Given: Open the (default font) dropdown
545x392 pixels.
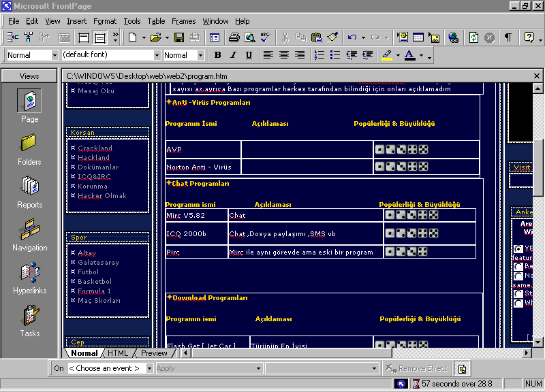Looking at the screenshot, I should tap(157, 55).
